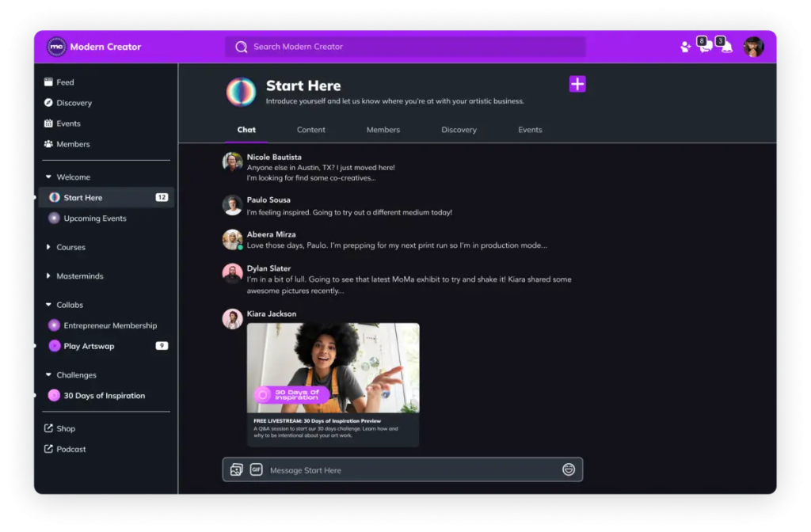Click the purple plus icon beside Start Here

pos(577,85)
